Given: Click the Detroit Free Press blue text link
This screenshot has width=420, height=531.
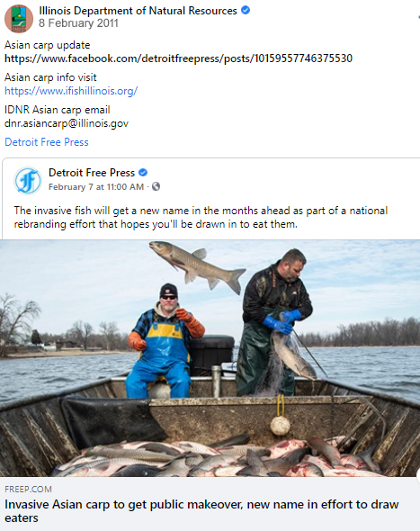Looking at the screenshot, I should (47, 142).
